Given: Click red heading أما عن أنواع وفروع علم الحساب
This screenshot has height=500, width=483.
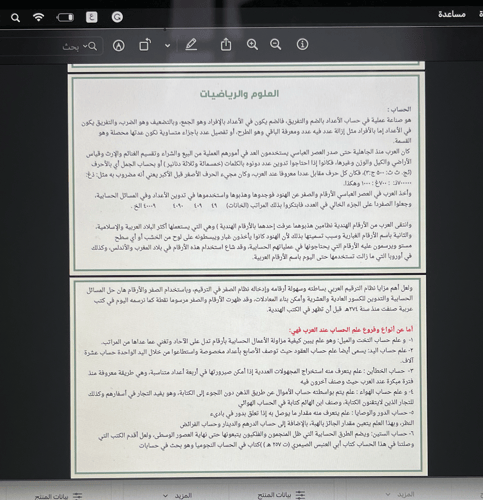Looking at the screenshot, I should pyautogui.click(x=351, y=330).
